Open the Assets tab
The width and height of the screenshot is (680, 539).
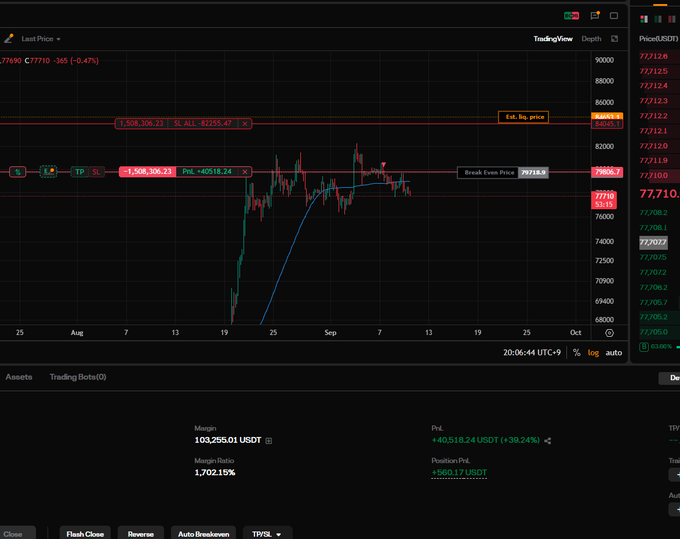pyautogui.click(x=19, y=377)
